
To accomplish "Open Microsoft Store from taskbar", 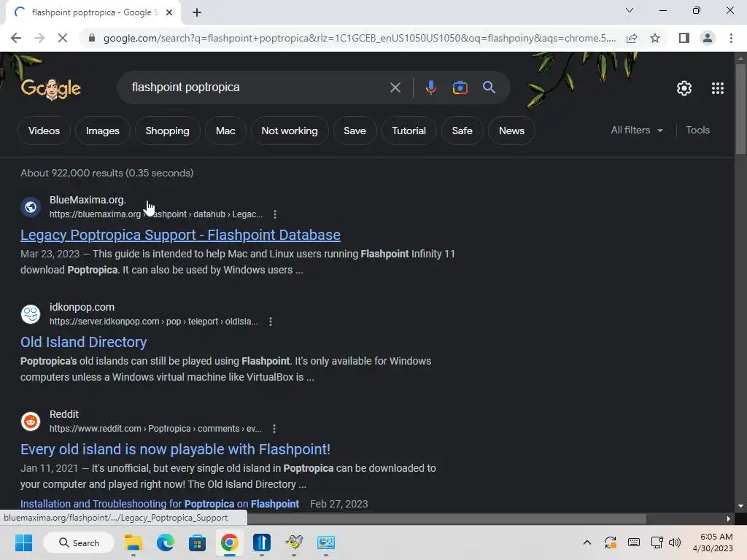I will coord(197,542).
